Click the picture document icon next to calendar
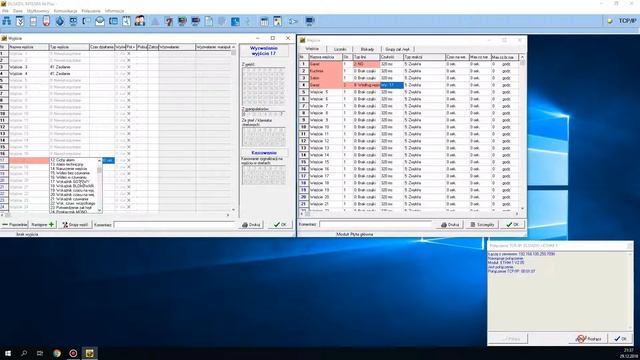Image resolution: width=640 pixels, height=360 pixels. [x=278, y=21]
